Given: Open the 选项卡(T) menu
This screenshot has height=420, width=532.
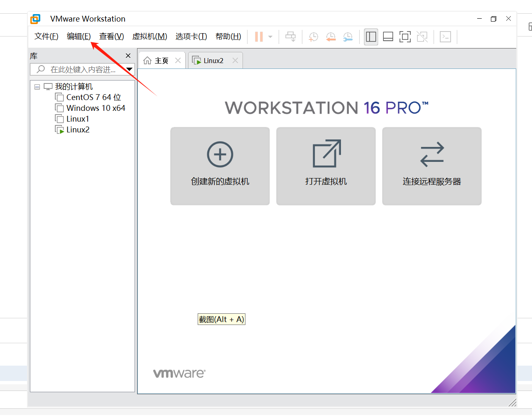Looking at the screenshot, I should coord(191,37).
